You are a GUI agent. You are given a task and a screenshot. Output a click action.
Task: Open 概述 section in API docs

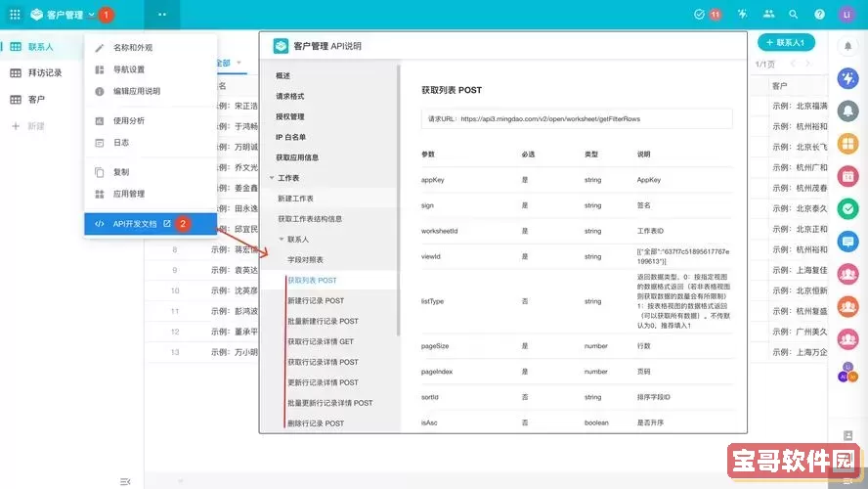tap(282, 76)
